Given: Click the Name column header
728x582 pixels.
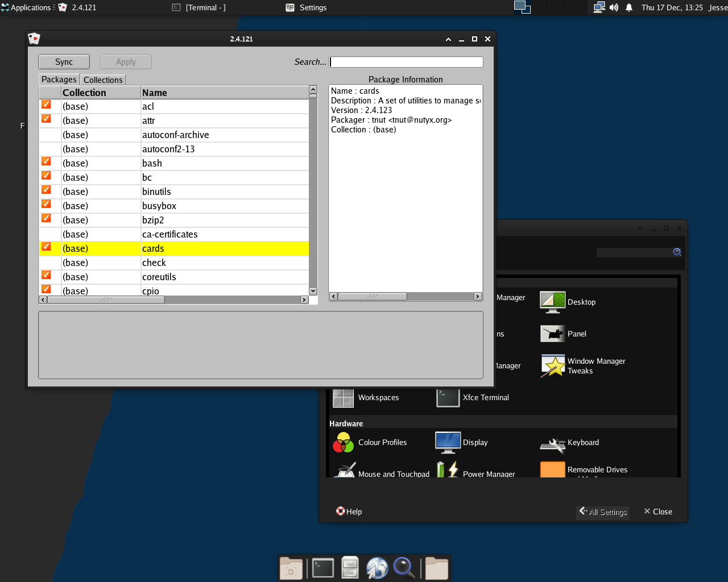Looking at the screenshot, I should click(225, 93).
